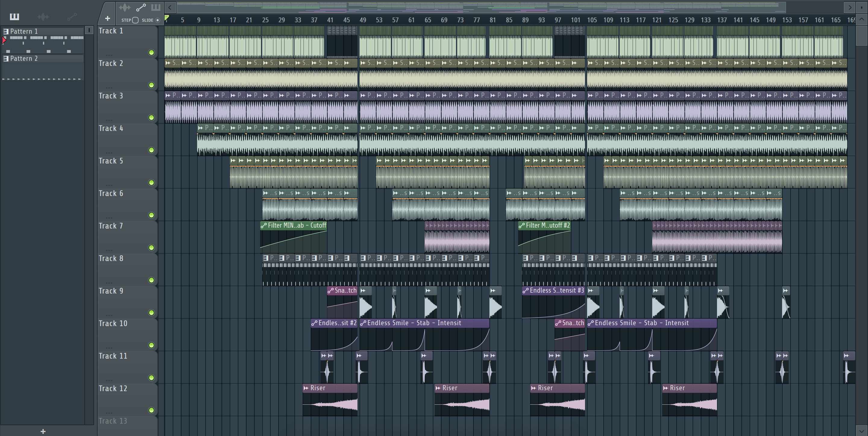Click the picker panel zoom handle
868x436 pixels.
click(89, 30)
